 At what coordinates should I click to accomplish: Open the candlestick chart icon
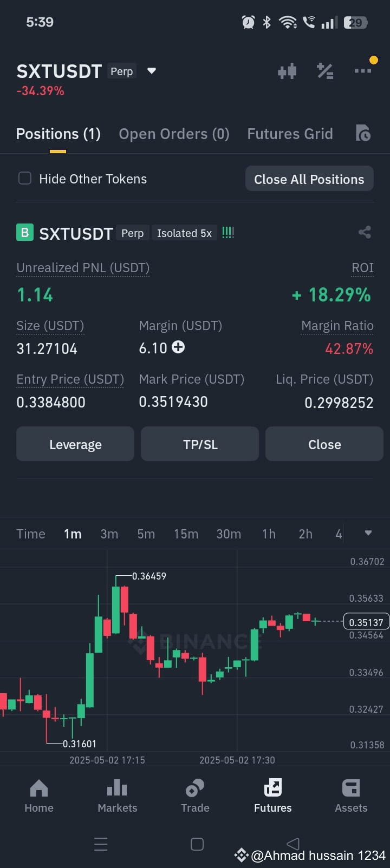pyautogui.click(x=287, y=71)
